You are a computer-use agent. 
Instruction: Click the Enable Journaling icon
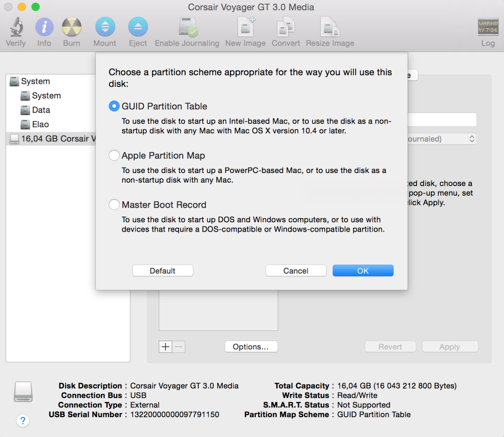188,27
